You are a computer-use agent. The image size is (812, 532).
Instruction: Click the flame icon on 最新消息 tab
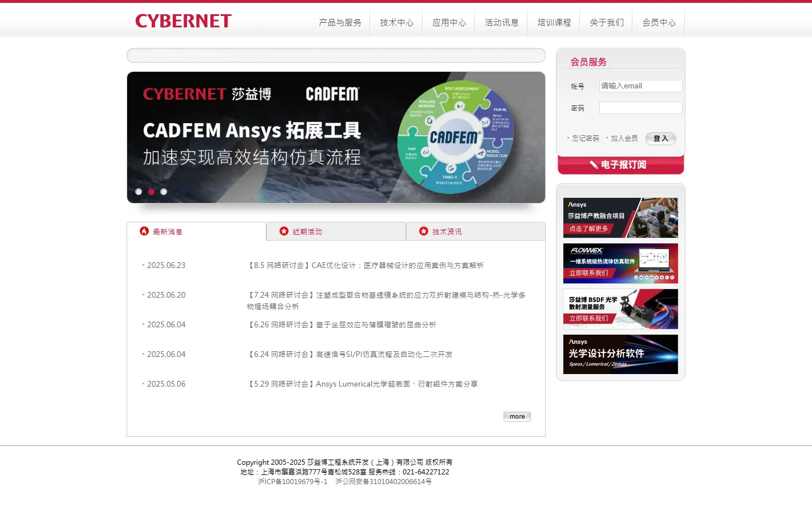(x=144, y=231)
